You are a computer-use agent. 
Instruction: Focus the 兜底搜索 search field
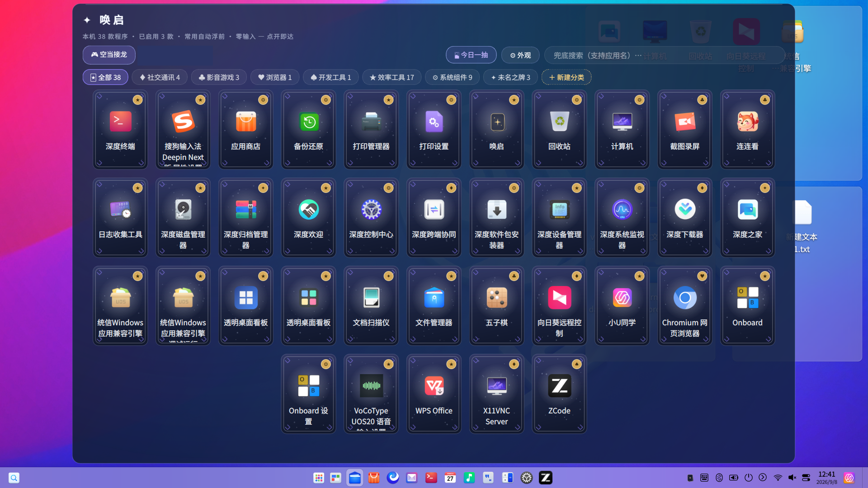[665, 55]
